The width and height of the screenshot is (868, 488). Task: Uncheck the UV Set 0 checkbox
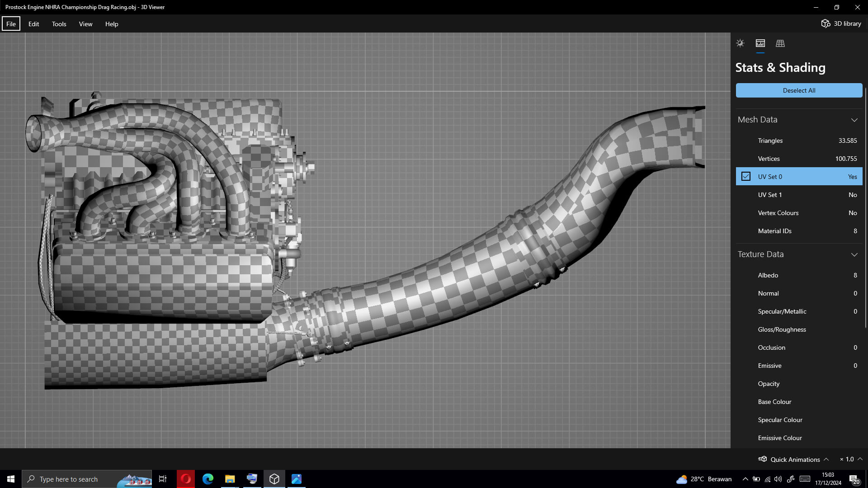point(746,177)
